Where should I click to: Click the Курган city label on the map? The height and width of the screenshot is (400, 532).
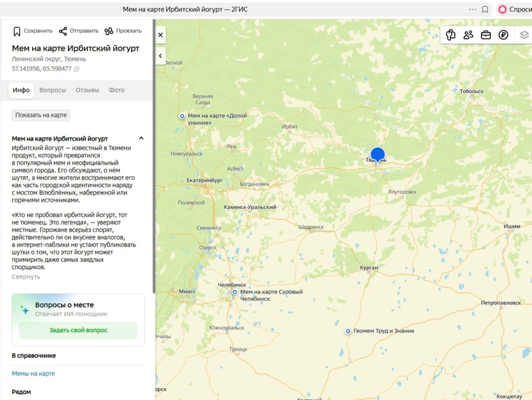369,268
